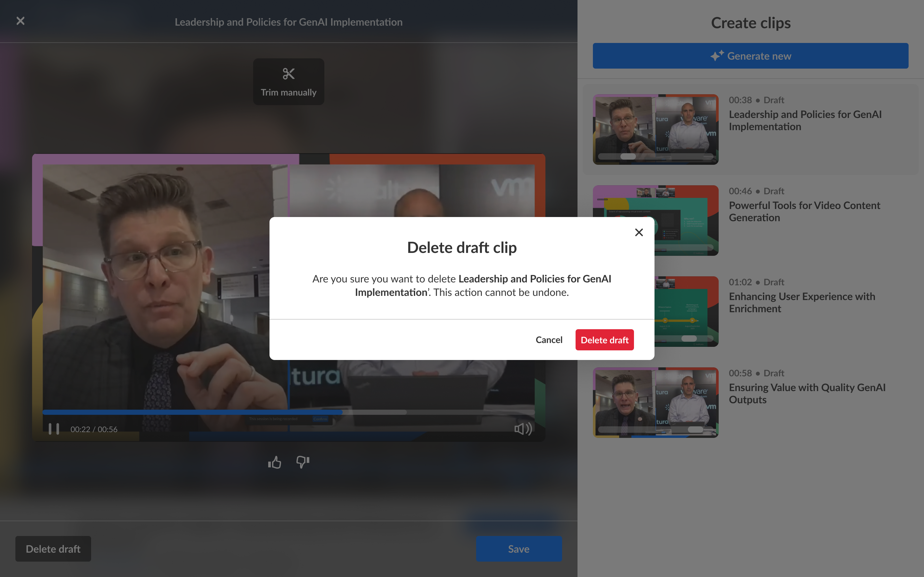Click the scissors Trim manually icon

click(x=288, y=74)
